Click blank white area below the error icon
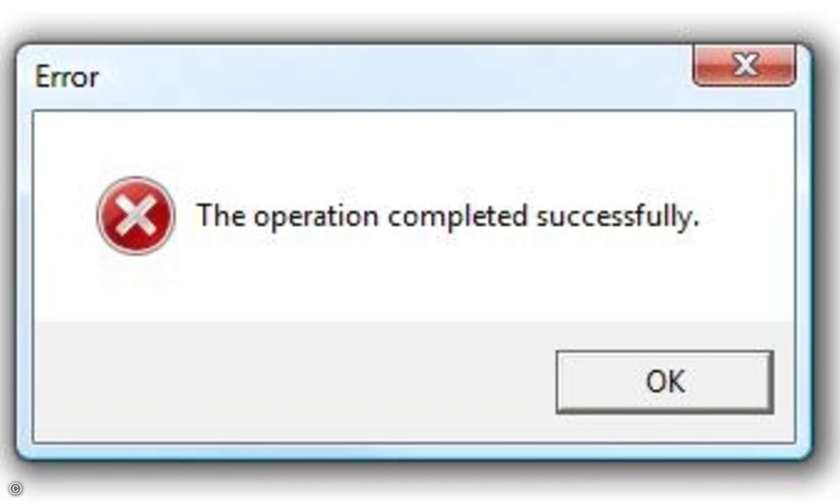The height and width of the screenshot is (504, 840). tap(136, 287)
